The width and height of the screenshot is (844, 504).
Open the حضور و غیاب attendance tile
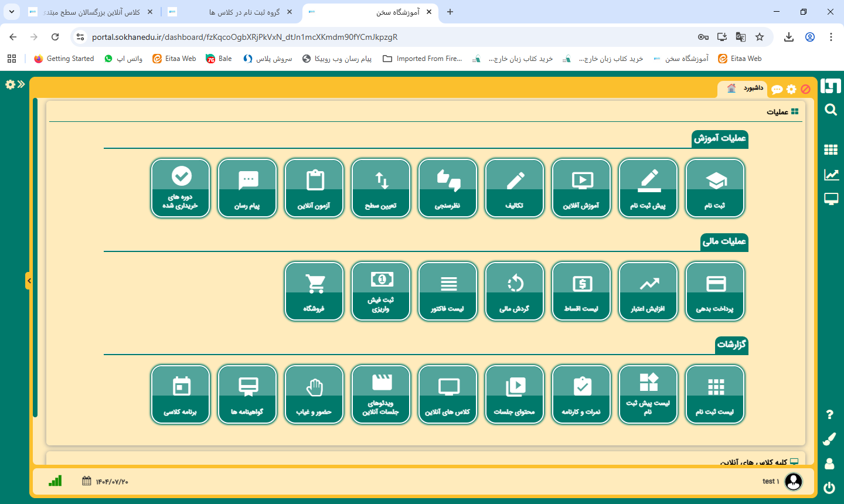point(314,394)
